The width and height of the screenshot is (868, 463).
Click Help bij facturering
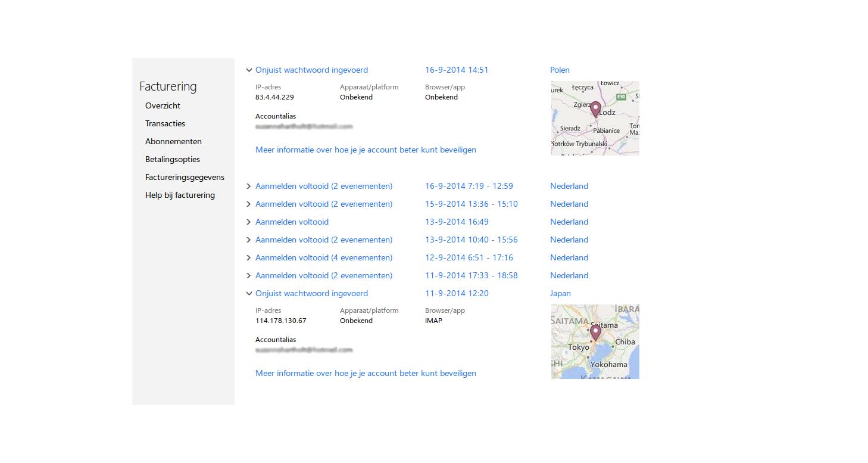tap(180, 195)
